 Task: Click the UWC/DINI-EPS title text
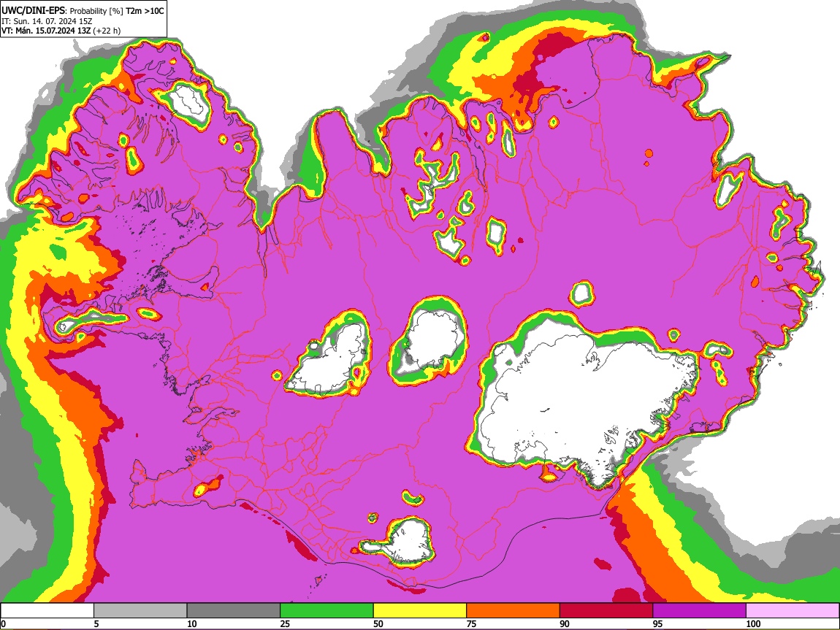33,11
